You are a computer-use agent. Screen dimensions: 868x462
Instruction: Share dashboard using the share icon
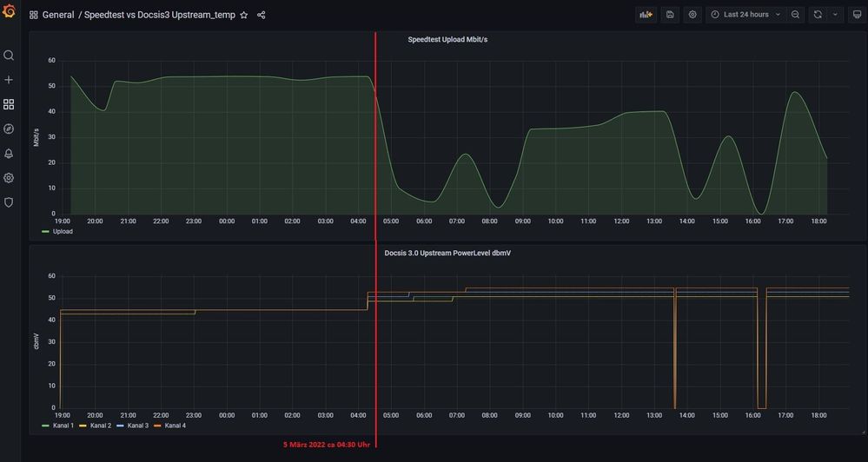point(262,15)
